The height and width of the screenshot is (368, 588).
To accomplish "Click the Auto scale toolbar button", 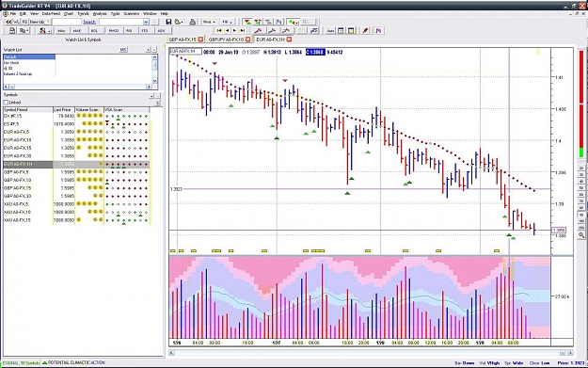I will click(x=330, y=31).
